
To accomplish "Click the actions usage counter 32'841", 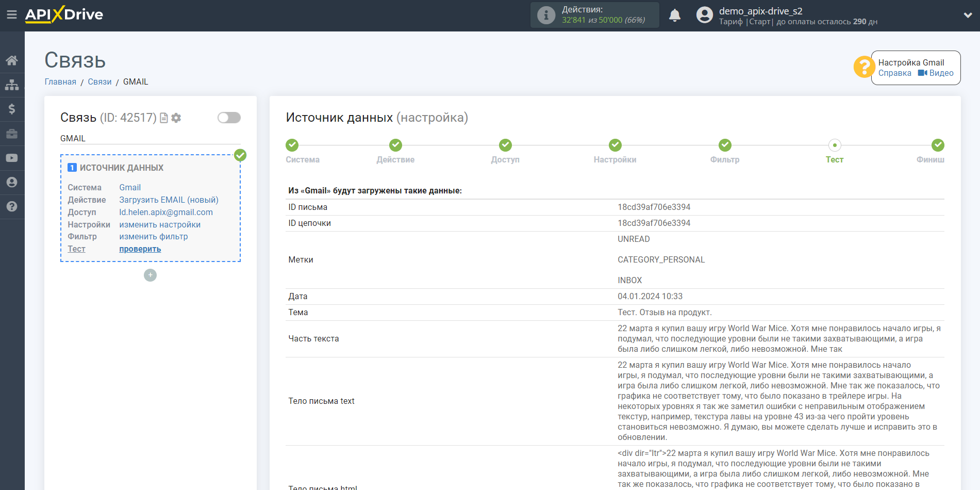I will tap(574, 20).
